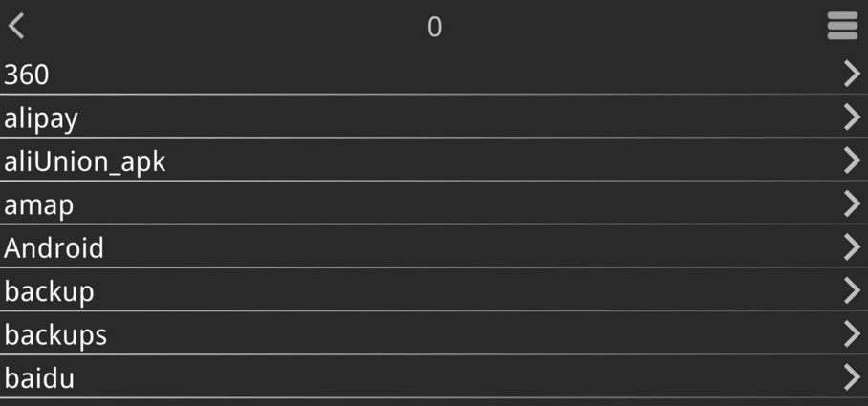Expand the 360 folder chevron

coord(852,74)
